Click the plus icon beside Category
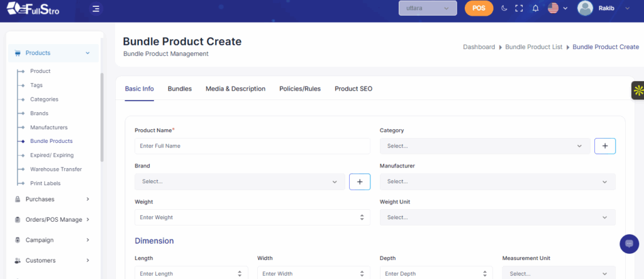The image size is (644, 279). coord(605,146)
